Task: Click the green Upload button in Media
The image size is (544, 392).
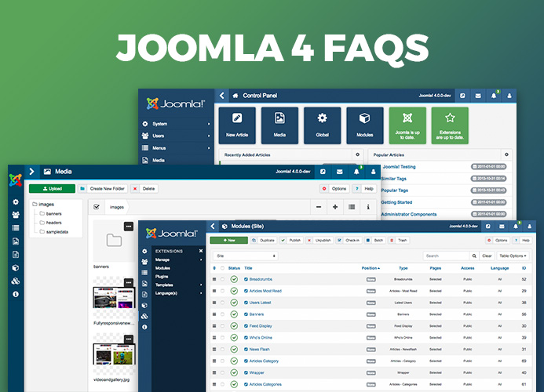Action: (52, 188)
